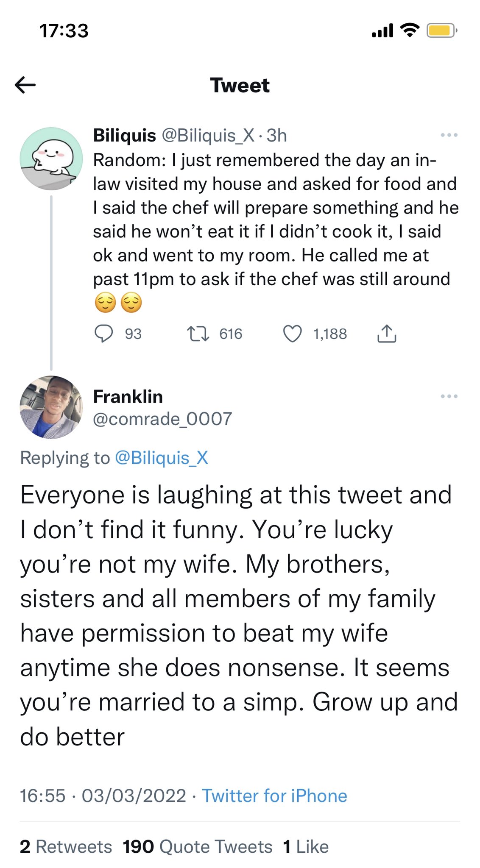Screen dimensions: 480x868
Task: Tap the retweet icon on Biliquis's tweet
Action: point(198,334)
